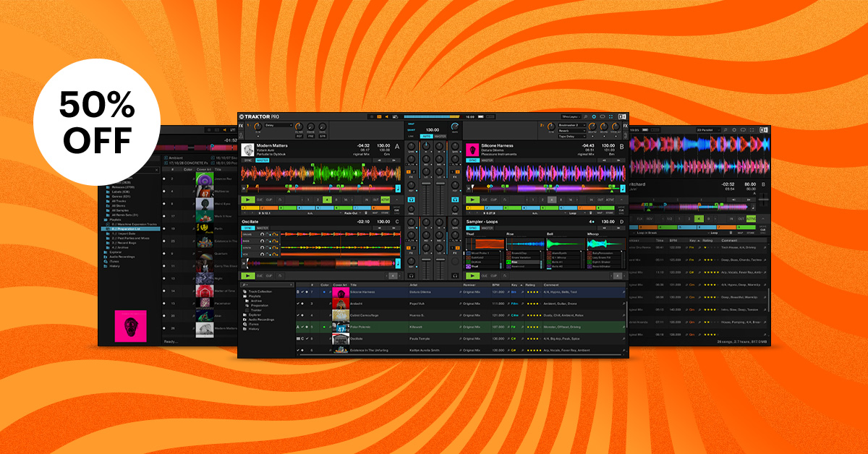
Task: Toggle SYNC on Deck D Sampler
Action: click(472, 228)
